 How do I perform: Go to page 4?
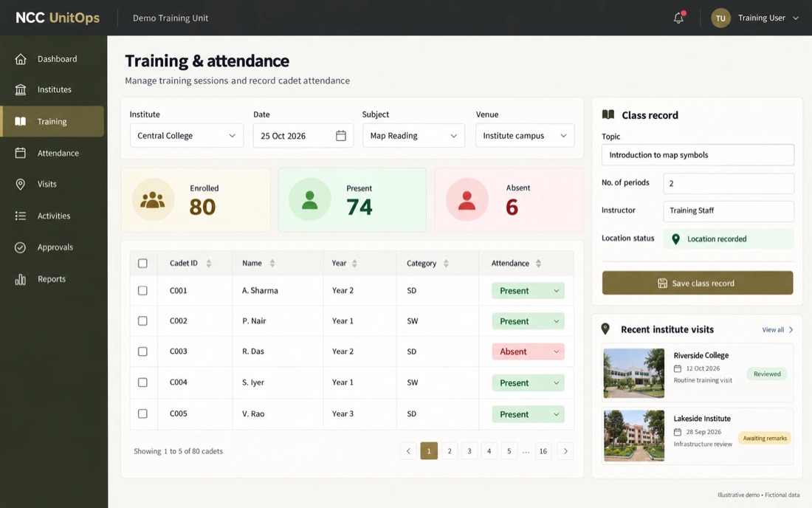click(x=489, y=451)
